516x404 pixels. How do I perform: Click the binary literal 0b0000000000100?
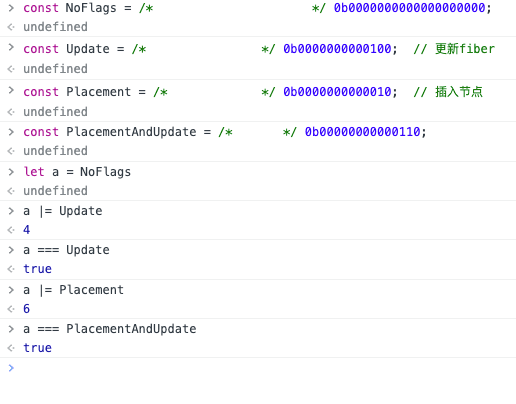[337, 49]
